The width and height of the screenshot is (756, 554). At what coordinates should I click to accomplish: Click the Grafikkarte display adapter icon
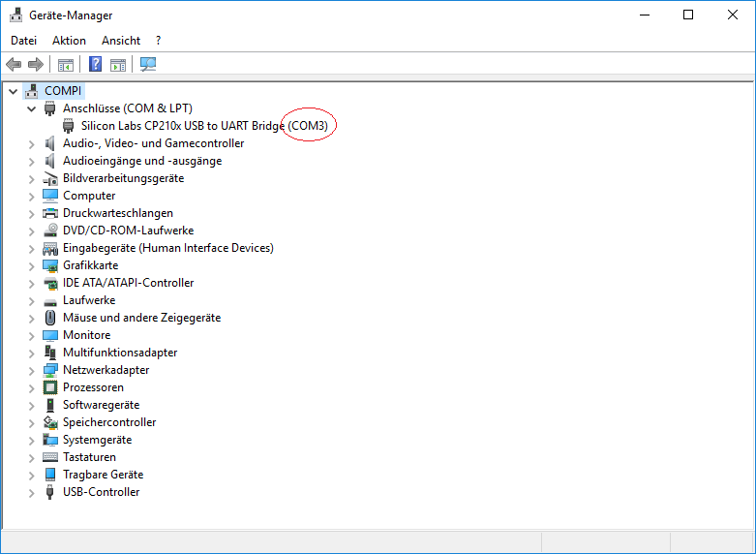click(x=50, y=266)
